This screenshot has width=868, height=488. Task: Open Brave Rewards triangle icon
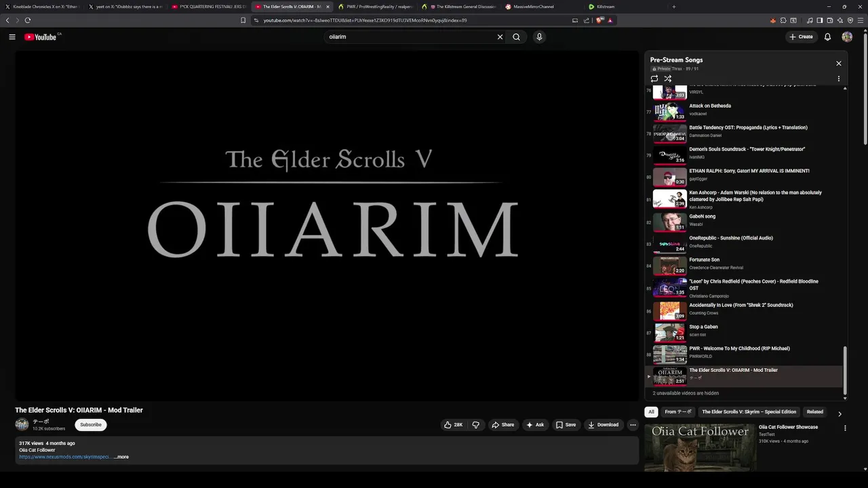610,20
